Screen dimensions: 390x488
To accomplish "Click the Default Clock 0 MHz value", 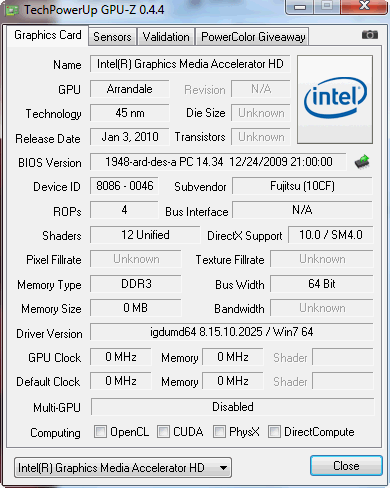I will 121,381.
